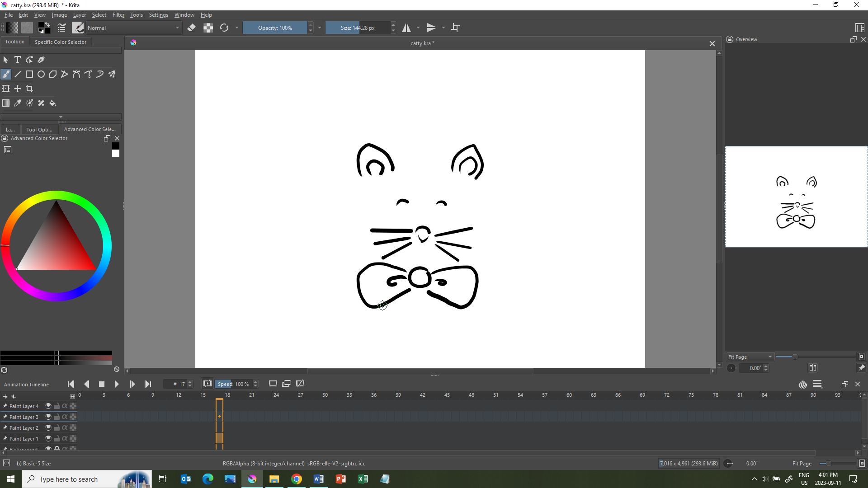Open the Layer menu
This screenshot has height=488, width=868.
80,15
